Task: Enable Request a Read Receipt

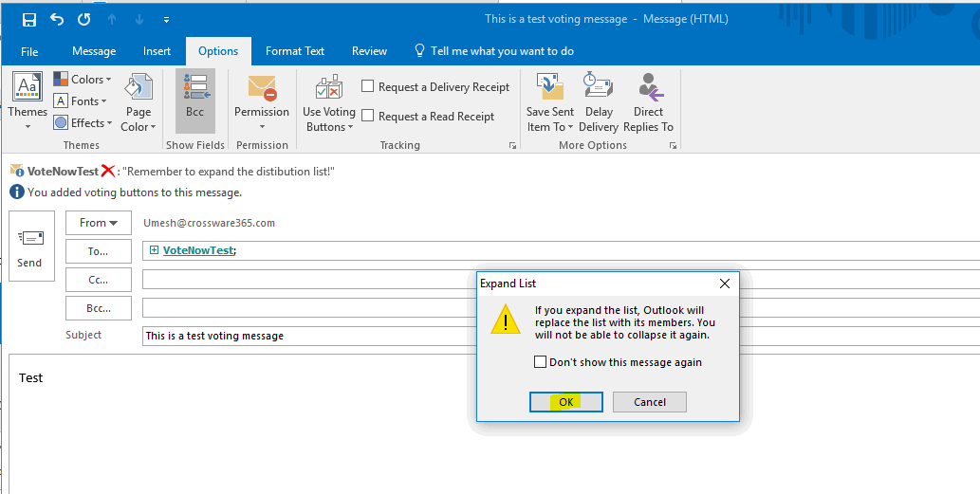Action: 367,116
